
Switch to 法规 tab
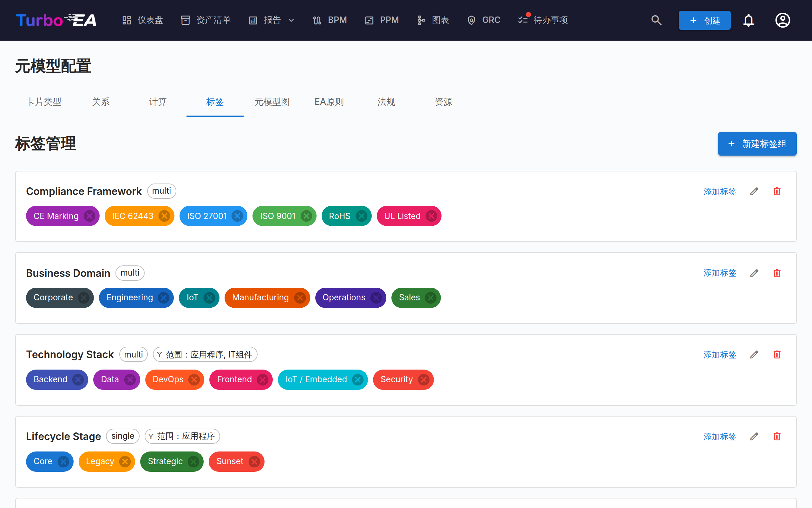point(386,102)
